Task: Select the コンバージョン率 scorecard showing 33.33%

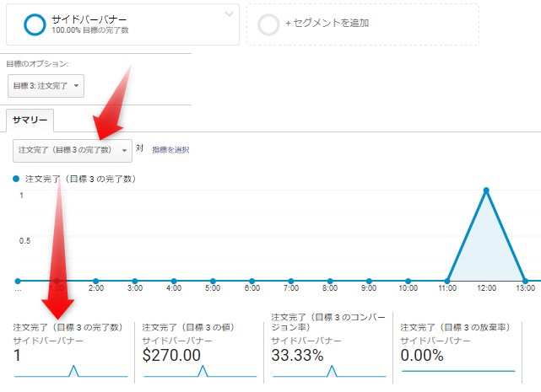Action: (329, 347)
